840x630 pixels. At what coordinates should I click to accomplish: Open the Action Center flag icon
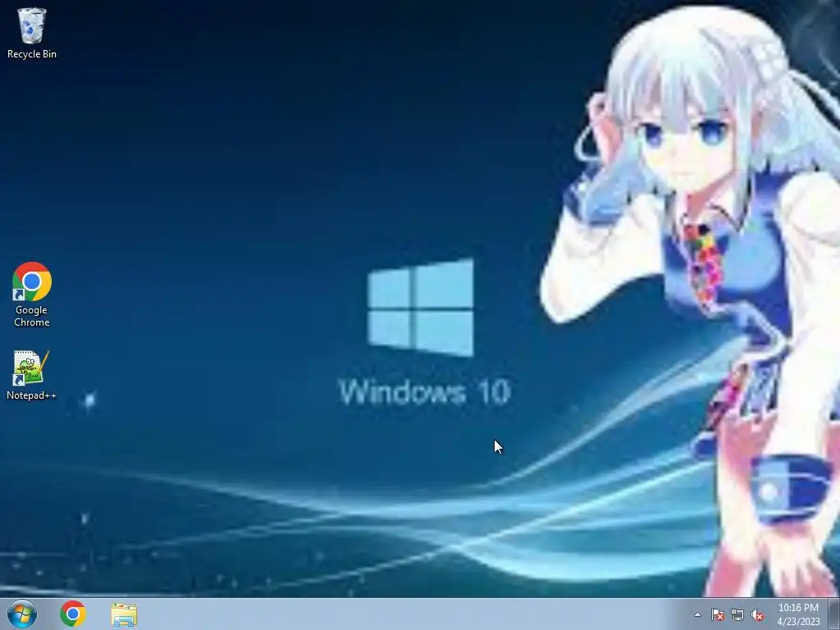pos(717,614)
